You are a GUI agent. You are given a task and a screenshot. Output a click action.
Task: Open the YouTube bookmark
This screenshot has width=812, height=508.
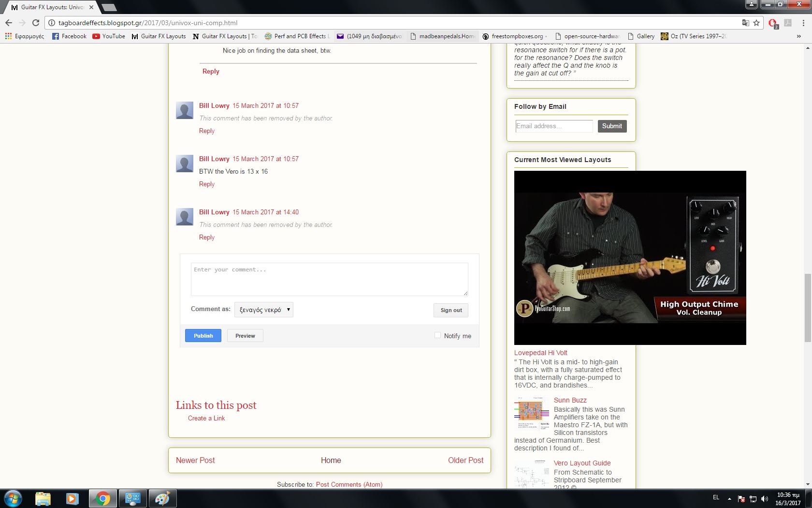(x=109, y=36)
